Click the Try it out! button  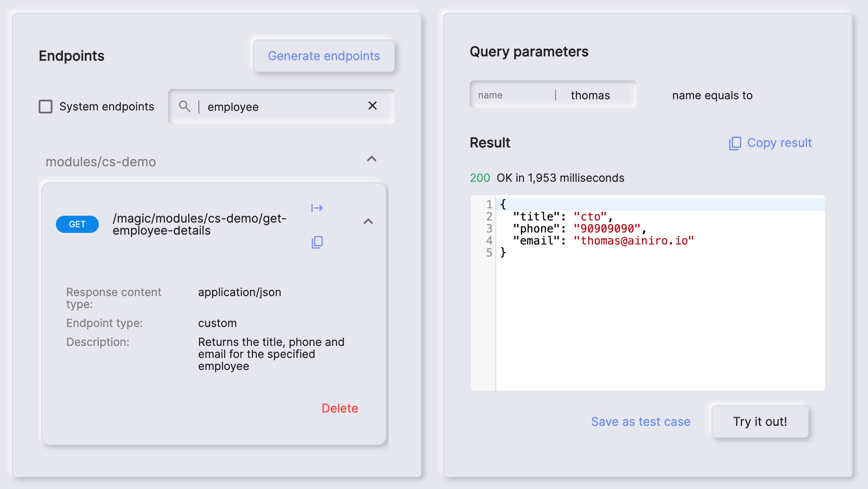[760, 422]
